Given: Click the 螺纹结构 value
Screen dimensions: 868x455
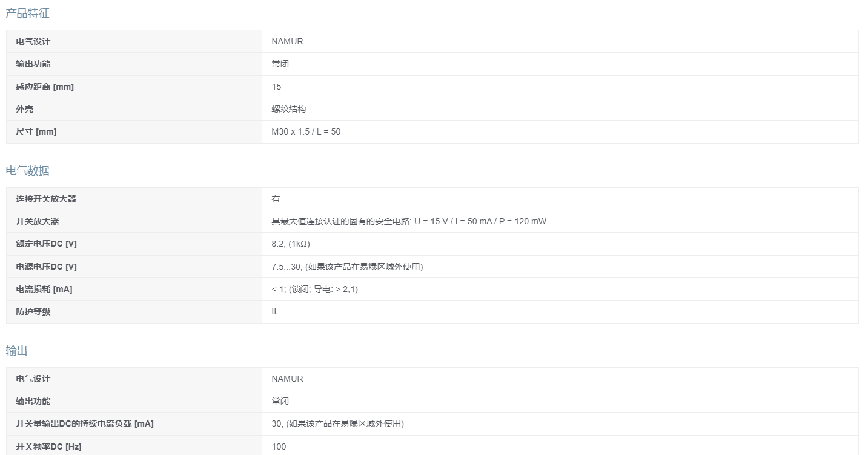Looking at the screenshot, I should pyautogui.click(x=289, y=109).
